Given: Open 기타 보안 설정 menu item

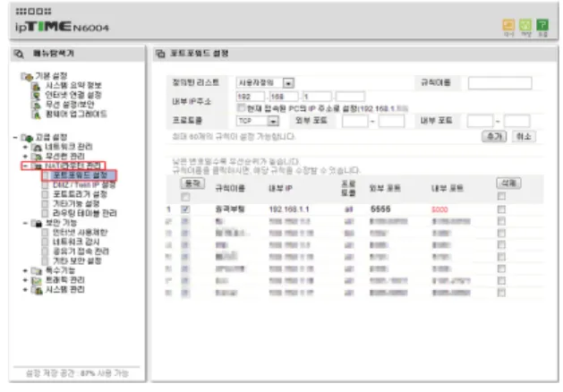Looking at the screenshot, I should 77,261.
